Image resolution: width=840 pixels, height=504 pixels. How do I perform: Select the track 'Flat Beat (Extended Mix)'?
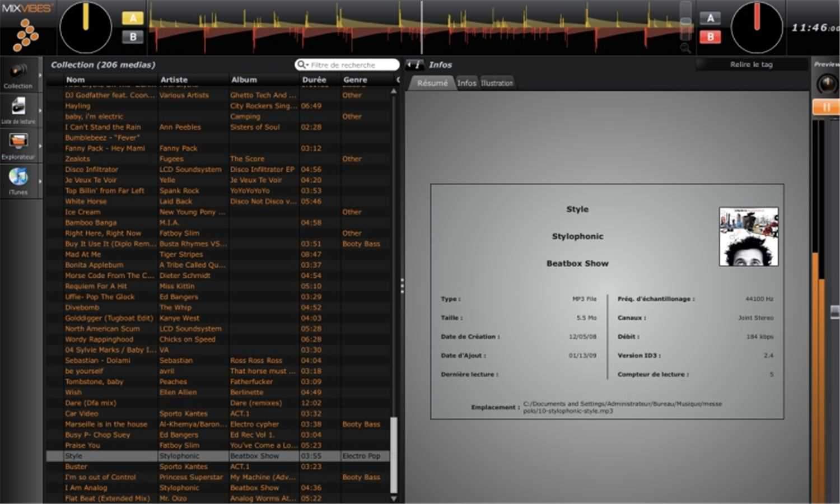(218, 498)
